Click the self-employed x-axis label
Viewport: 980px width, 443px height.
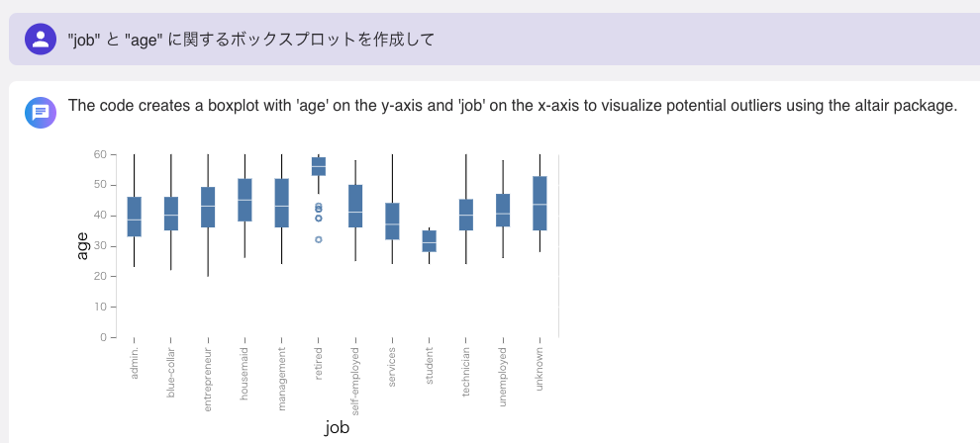355,382
